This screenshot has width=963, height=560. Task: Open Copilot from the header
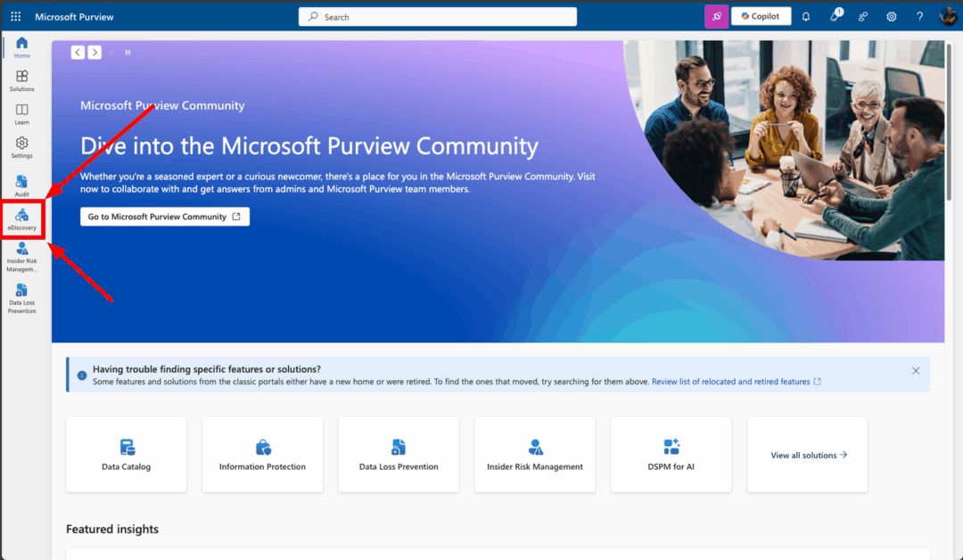point(761,17)
